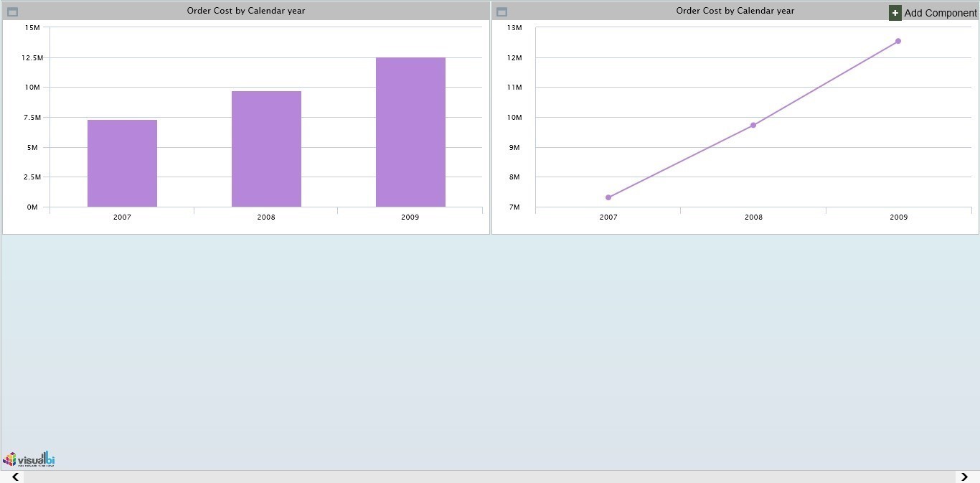
Task: Click the bar chart's title header text
Action: click(246, 11)
